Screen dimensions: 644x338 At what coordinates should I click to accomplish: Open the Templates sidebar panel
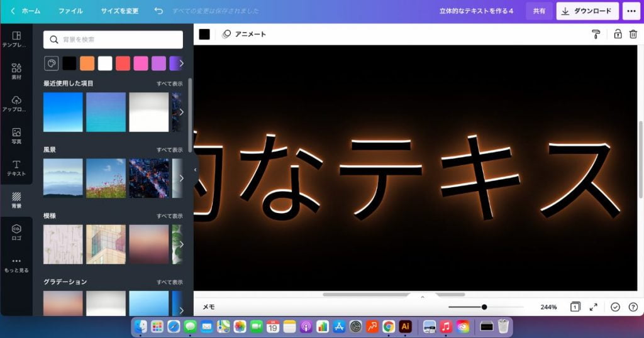tap(16, 39)
